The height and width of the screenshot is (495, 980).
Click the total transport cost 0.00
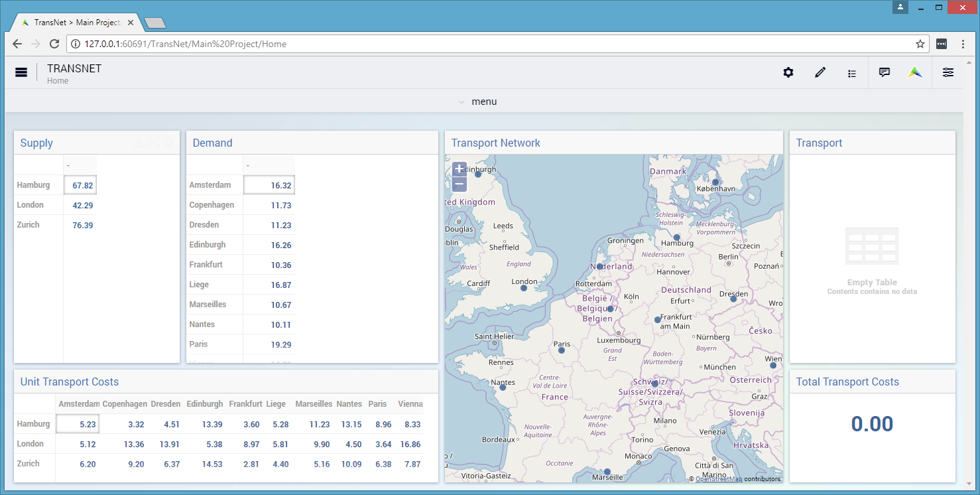pos(873,423)
